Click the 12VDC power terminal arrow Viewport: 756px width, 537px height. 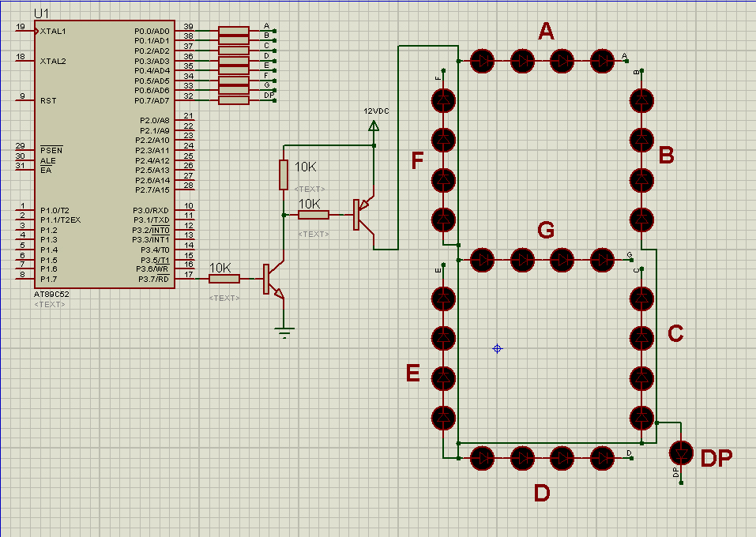pos(374,125)
